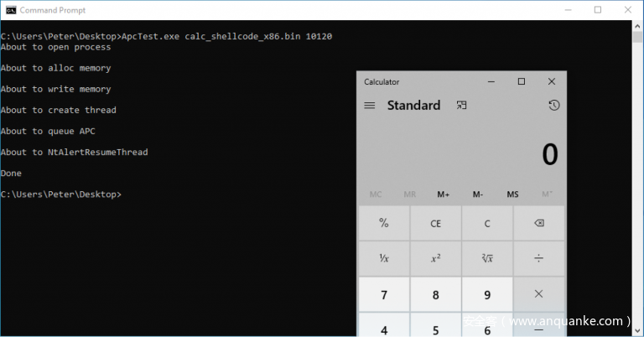This screenshot has width=644, height=337.
Task: Click the MS memory store button
Action: [x=512, y=194]
